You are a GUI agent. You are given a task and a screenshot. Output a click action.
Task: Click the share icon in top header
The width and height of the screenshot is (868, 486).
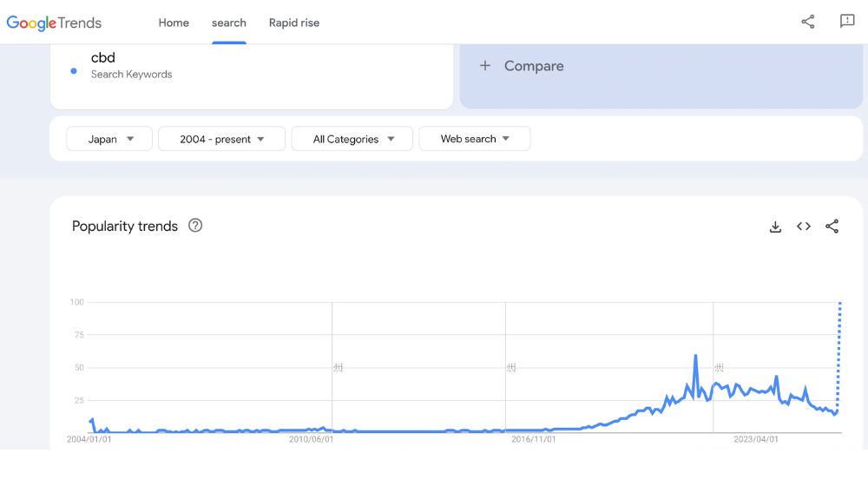tap(807, 22)
